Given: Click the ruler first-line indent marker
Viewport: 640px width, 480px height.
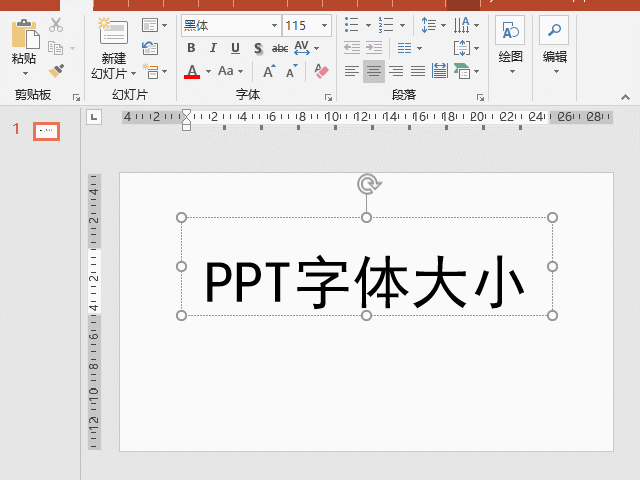Looking at the screenshot, I should click(186, 114).
